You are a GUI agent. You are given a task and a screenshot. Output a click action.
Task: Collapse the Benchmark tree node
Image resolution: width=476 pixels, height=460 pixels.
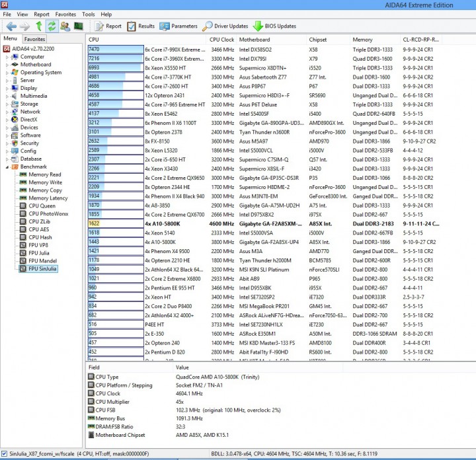(7, 167)
